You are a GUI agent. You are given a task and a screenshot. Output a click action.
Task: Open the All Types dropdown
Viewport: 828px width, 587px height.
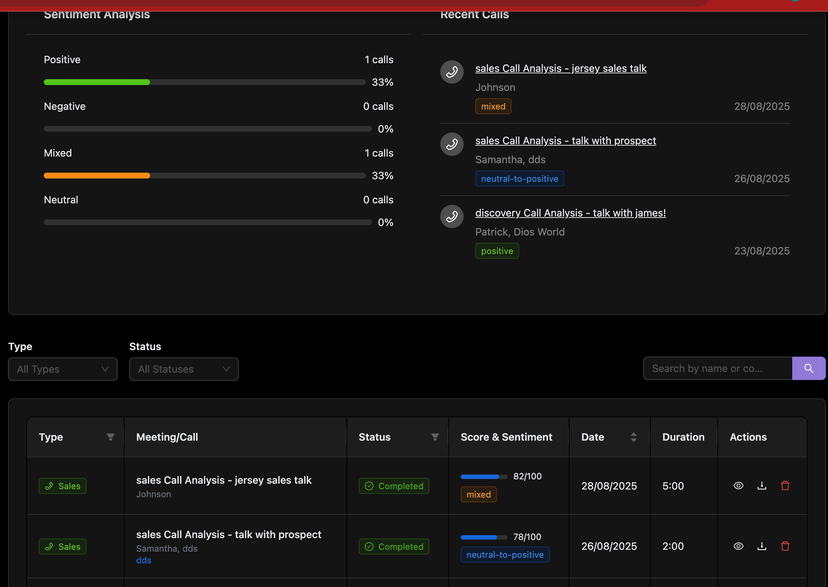62,368
